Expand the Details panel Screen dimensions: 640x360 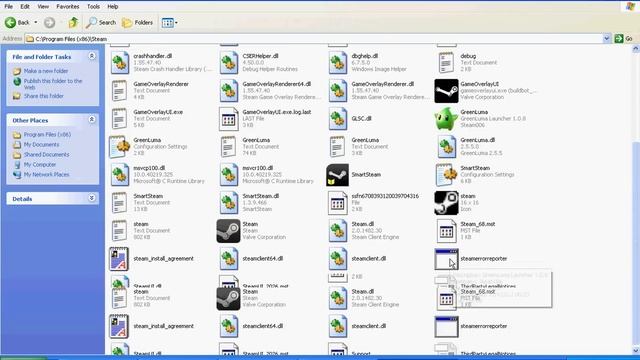coord(92,198)
